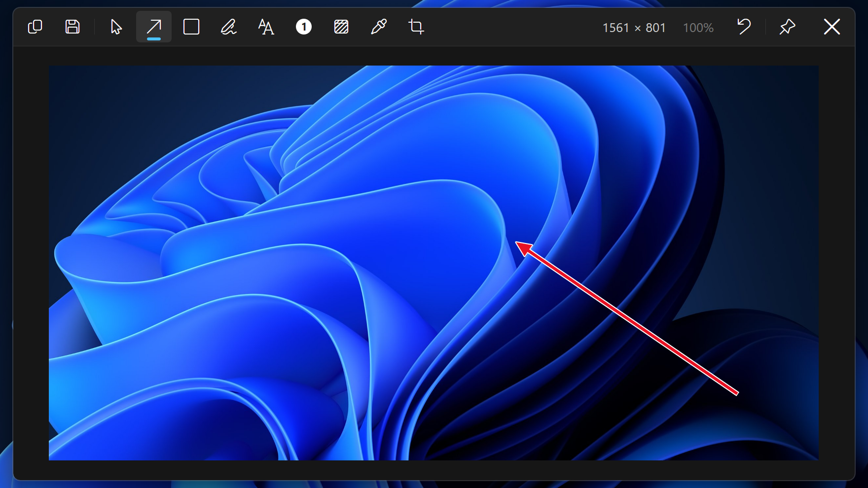The height and width of the screenshot is (488, 868).
Task: Activate the Crop tool
Action: [x=416, y=27]
